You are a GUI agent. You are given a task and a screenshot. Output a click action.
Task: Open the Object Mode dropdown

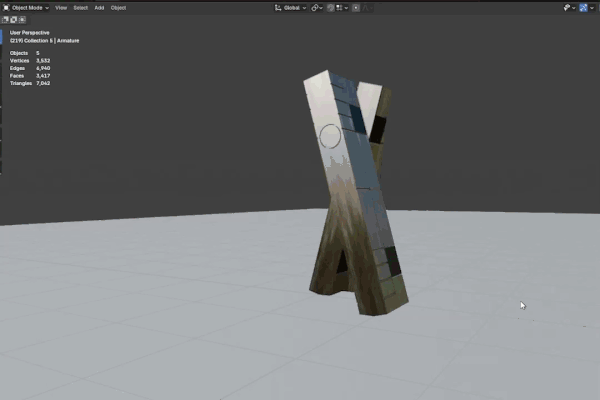tap(30, 7)
